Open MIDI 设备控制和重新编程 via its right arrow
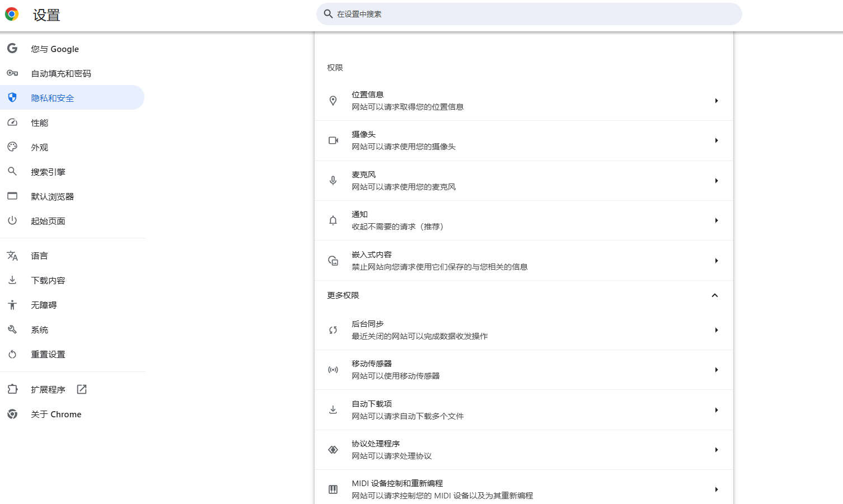 point(716,489)
